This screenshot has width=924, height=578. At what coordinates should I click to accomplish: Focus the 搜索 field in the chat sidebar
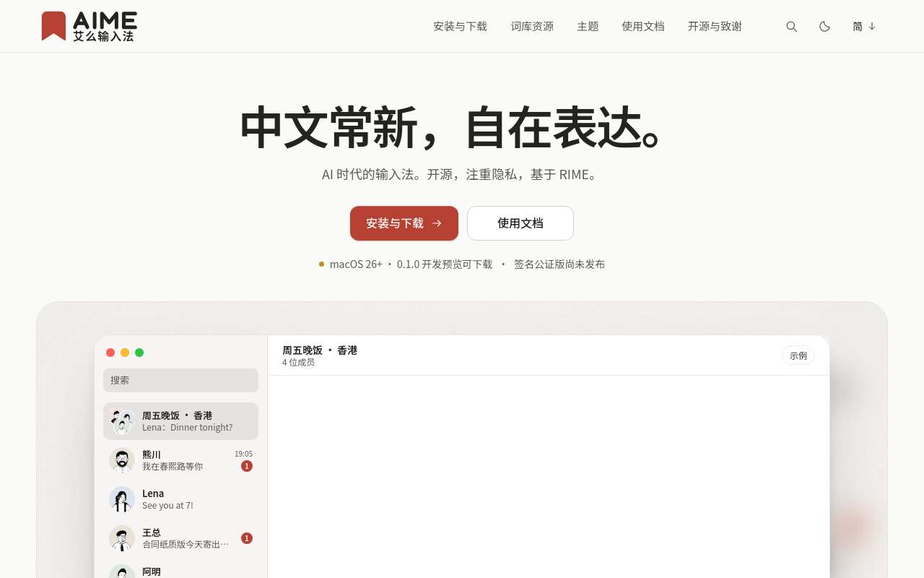click(180, 380)
